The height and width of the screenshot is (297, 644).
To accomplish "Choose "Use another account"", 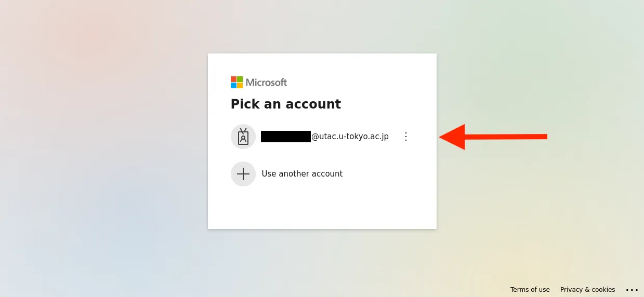I will pos(302,174).
